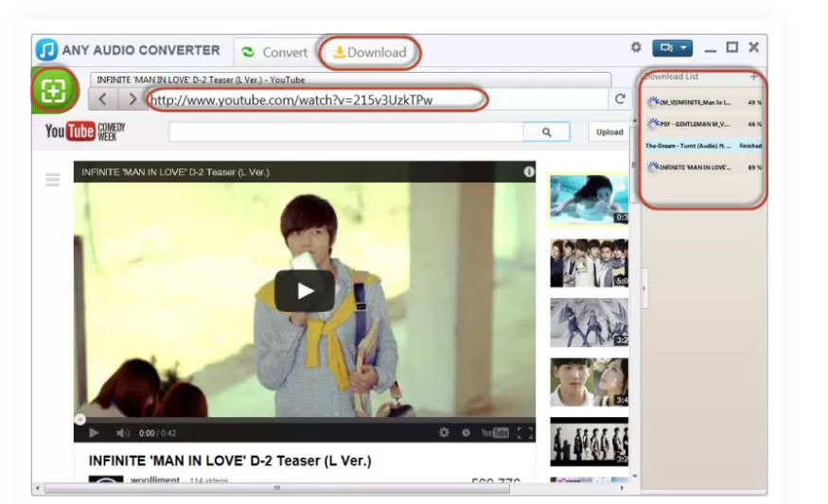
Task: Click the URL address field
Action: pyautogui.click(x=379, y=99)
